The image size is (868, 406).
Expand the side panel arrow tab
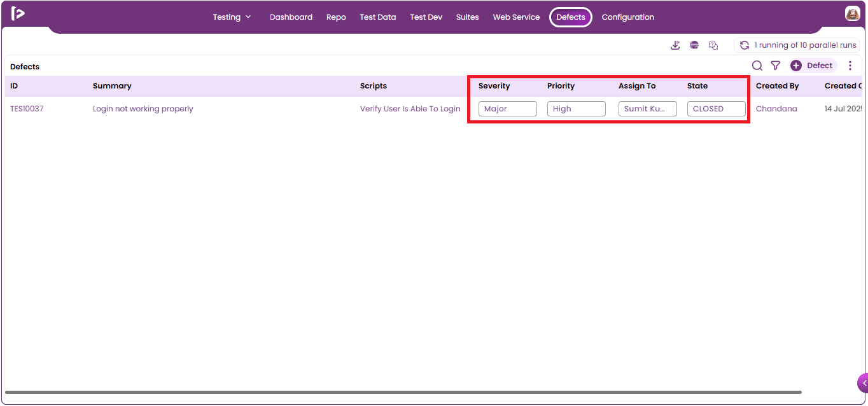pos(863,383)
